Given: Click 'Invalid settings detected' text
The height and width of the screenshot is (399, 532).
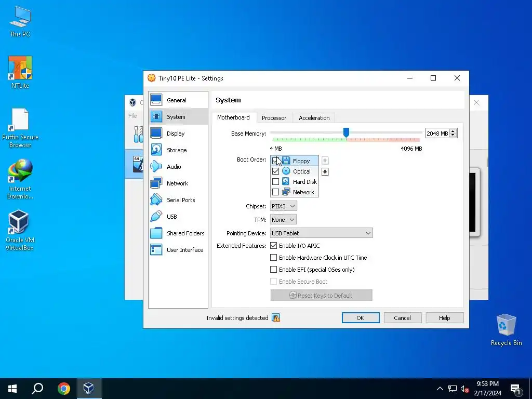Looking at the screenshot, I should pyautogui.click(x=237, y=318).
